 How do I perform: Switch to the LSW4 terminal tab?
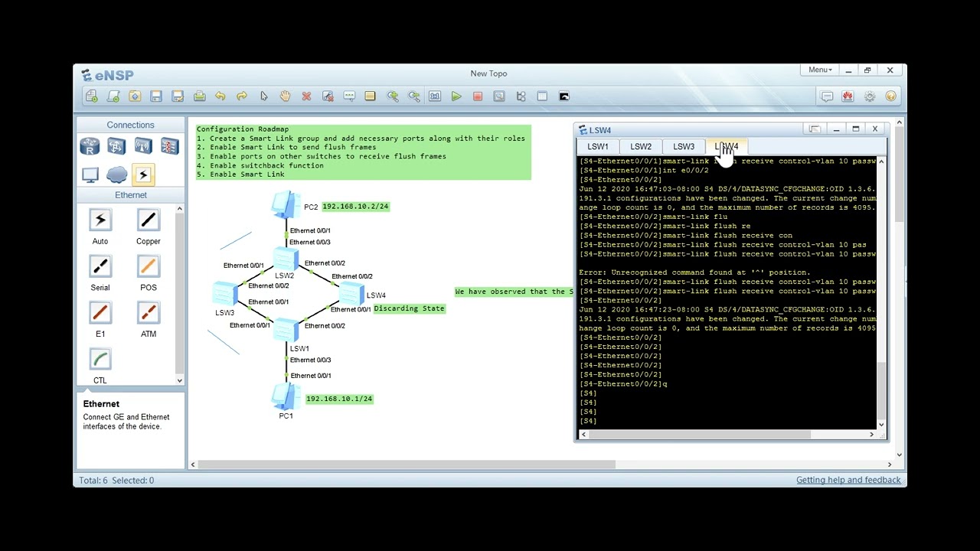(x=727, y=146)
